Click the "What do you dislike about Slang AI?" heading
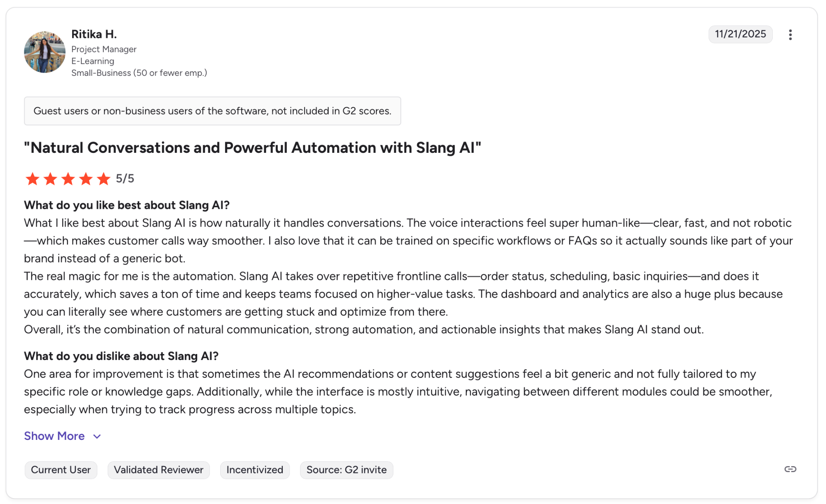The width and height of the screenshot is (826, 504). [121, 356]
